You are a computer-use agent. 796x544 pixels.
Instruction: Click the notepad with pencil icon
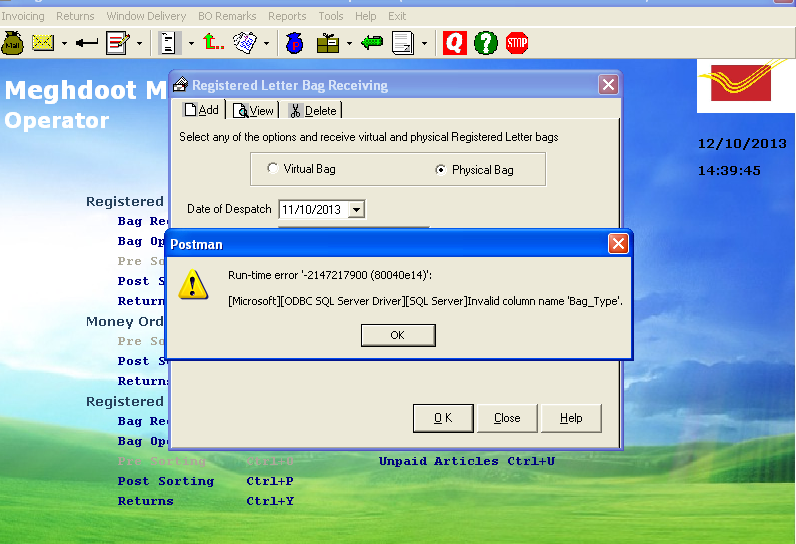click(x=118, y=43)
